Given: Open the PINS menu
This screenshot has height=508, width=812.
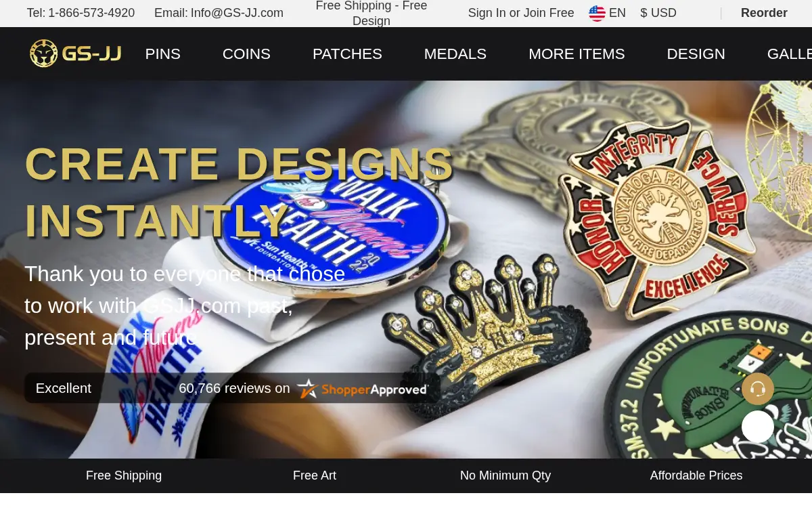Looking at the screenshot, I should click(x=163, y=54).
